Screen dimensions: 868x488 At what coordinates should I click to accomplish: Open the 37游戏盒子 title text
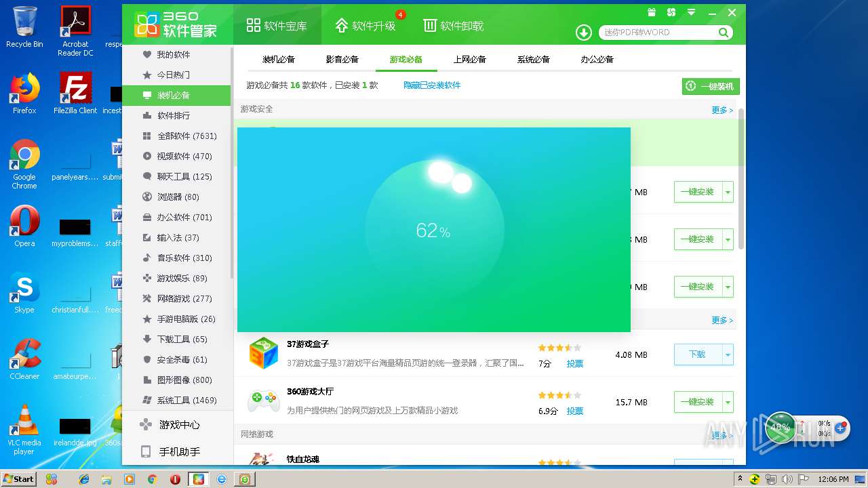pyautogui.click(x=308, y=344)
